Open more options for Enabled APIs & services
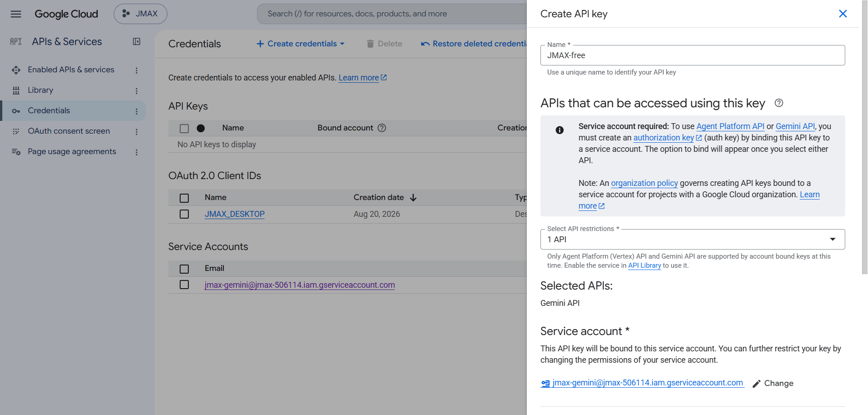The height and width of the screenshot is (415, 868). (x=136, y=70)
